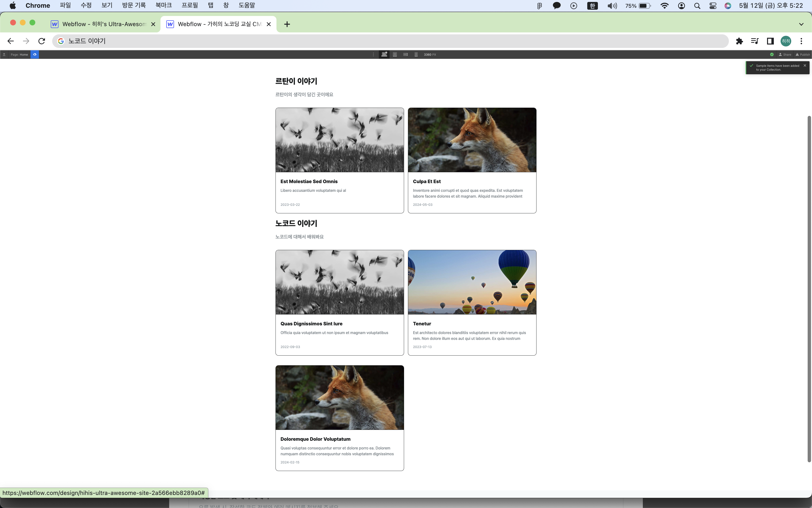Click the Sample items added notification text
Screen dimensions: 812x508
pos(777,67)
